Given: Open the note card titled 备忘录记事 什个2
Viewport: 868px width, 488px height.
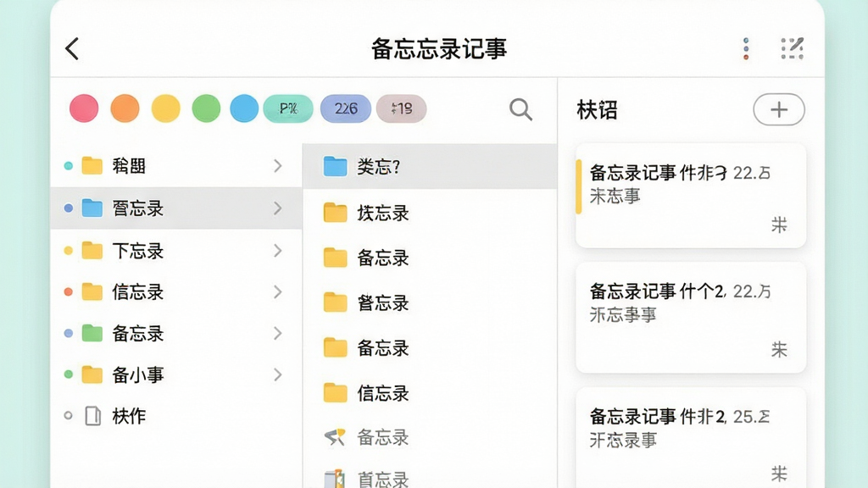Looking at the screenshot, I should click(691, 317).
